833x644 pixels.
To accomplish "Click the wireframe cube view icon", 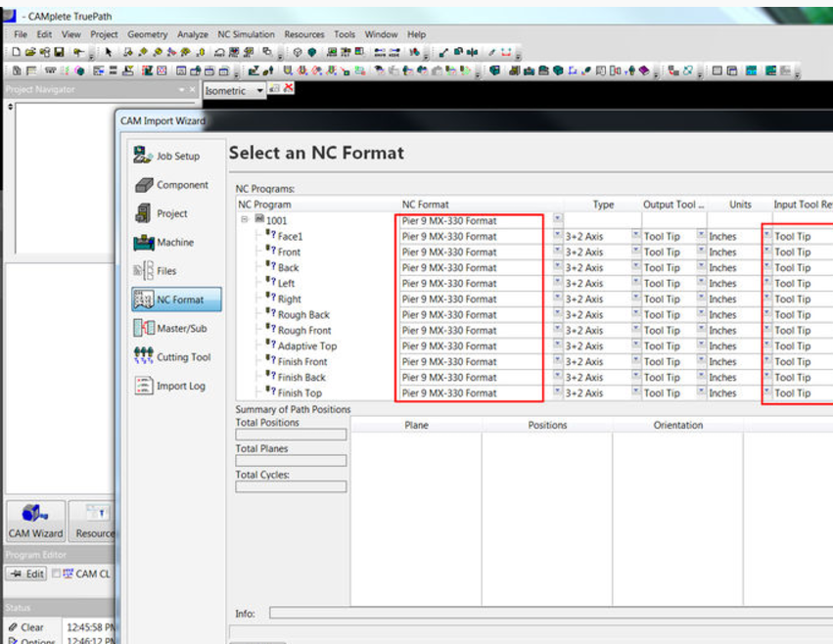I will pos(298,52).
